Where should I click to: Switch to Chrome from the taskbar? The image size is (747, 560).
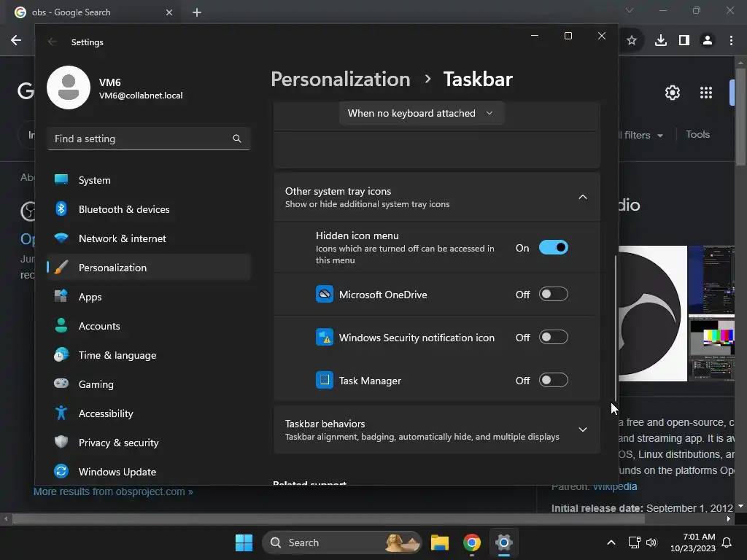point(472,542)
